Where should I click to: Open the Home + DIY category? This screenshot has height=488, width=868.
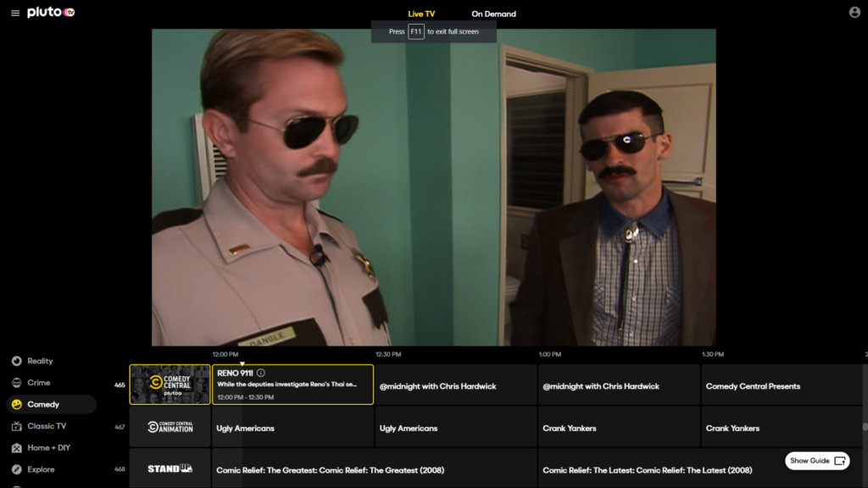click(x=48, y=447)
